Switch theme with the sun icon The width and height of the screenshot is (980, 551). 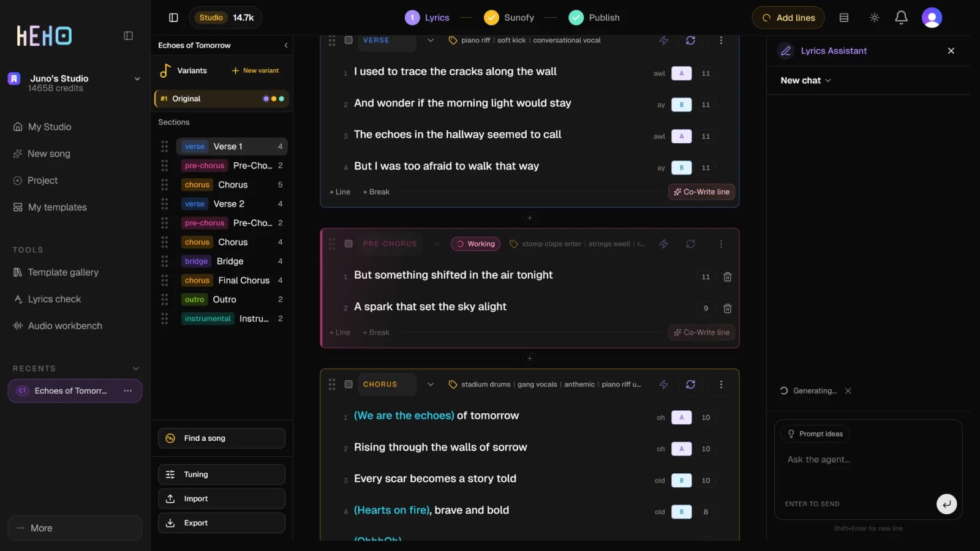pyautogui.click(x=874, y=18)
